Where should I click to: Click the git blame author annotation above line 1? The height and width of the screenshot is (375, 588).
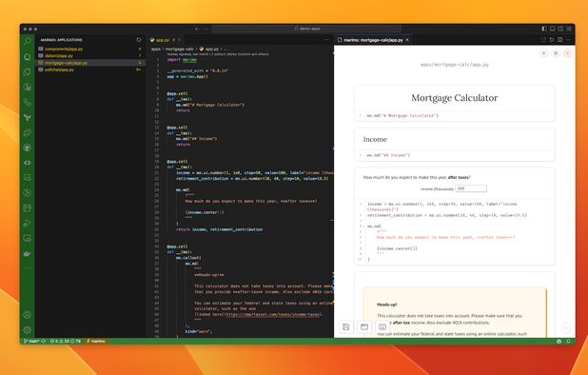tap(218, 54)
